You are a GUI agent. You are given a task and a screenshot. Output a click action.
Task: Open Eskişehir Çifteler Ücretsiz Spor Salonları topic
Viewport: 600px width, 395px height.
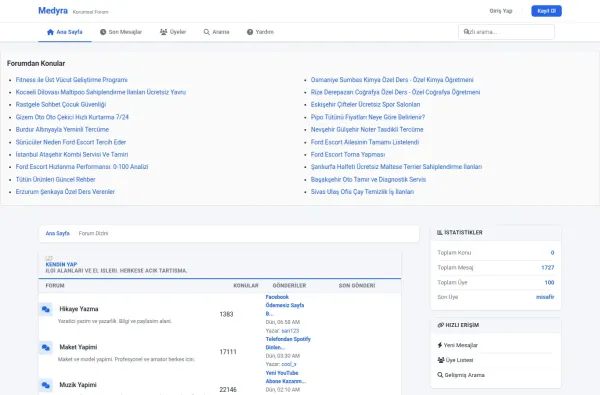[x=365, y=104]
